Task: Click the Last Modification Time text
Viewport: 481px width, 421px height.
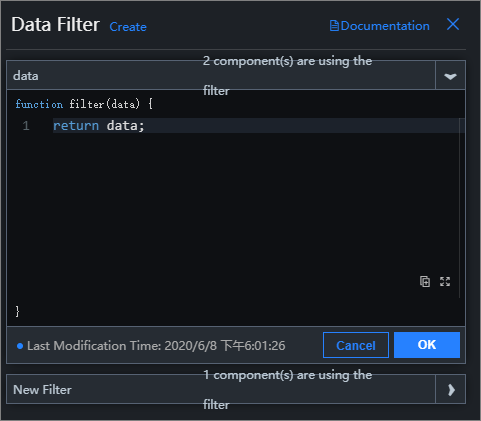Action: tap(156, 346)
